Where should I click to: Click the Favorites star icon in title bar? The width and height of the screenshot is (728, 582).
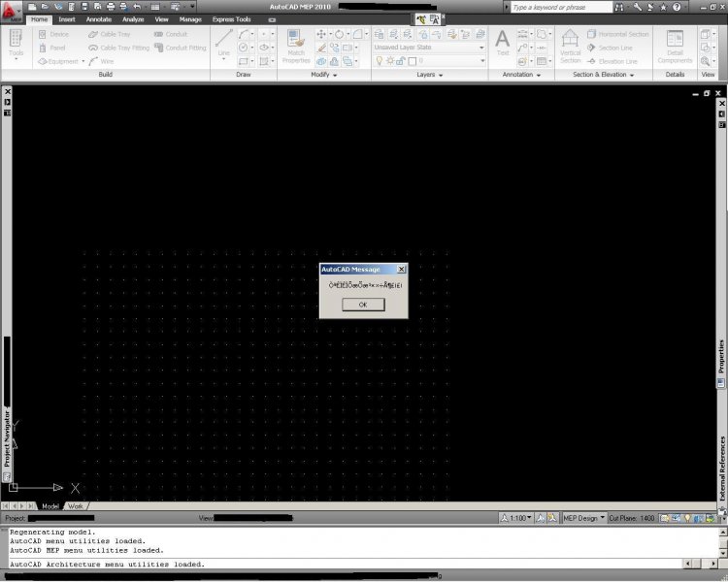[x=664, y=7]
